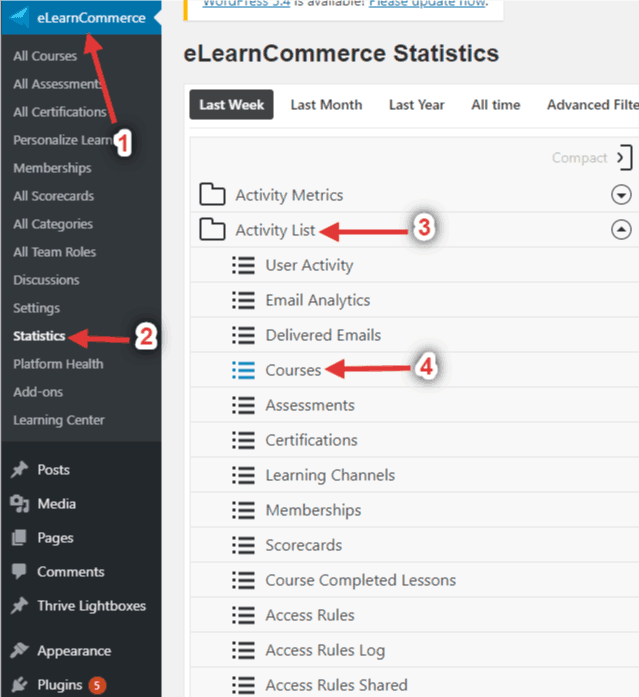Click the blue list icon beside Courses
This screenshot has height=697, width=639.
[244, 370]
